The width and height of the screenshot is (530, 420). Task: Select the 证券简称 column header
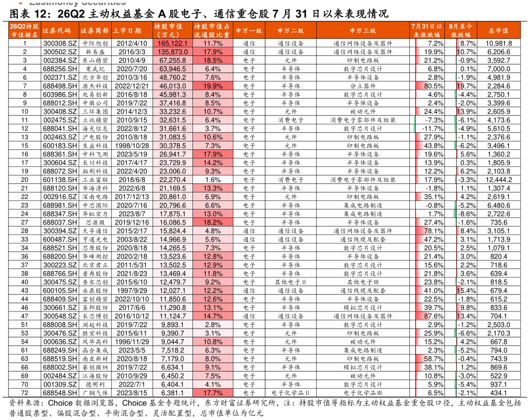94,31
